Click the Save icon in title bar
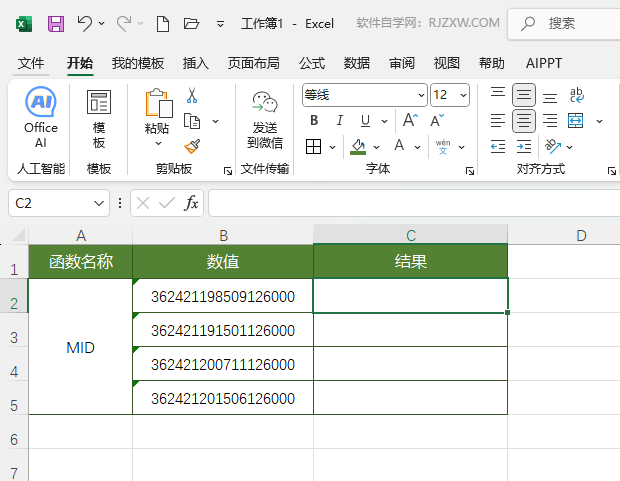Image resolution: width=620 pixels, height=481 pixels. (56, 24)
